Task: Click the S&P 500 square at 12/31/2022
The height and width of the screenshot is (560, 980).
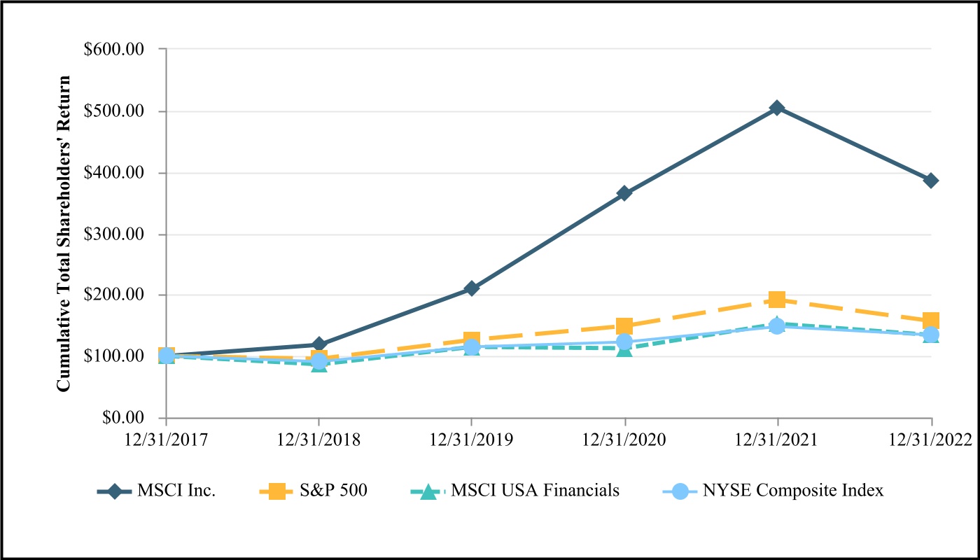Action: tap(930, 321)
